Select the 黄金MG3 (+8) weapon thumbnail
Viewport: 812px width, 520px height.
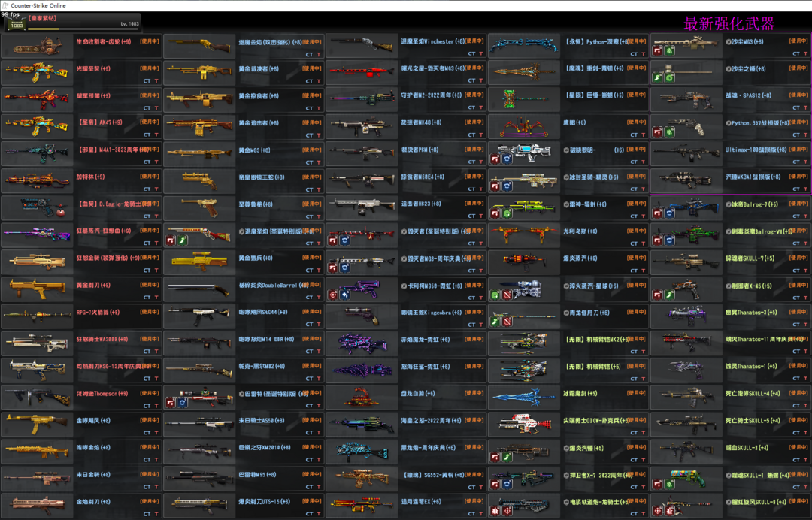[199, 154]
